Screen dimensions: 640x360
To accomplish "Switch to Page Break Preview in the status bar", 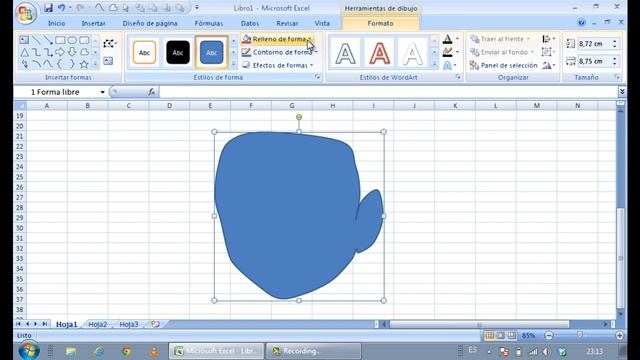I will click(511, 336).
